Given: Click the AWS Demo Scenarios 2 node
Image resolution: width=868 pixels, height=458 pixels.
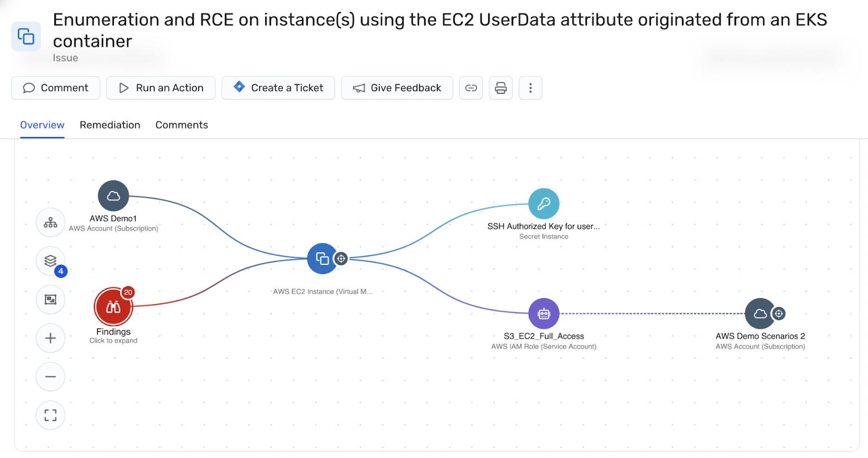Looking at the screenshot, I should click(x=760, y=313).
